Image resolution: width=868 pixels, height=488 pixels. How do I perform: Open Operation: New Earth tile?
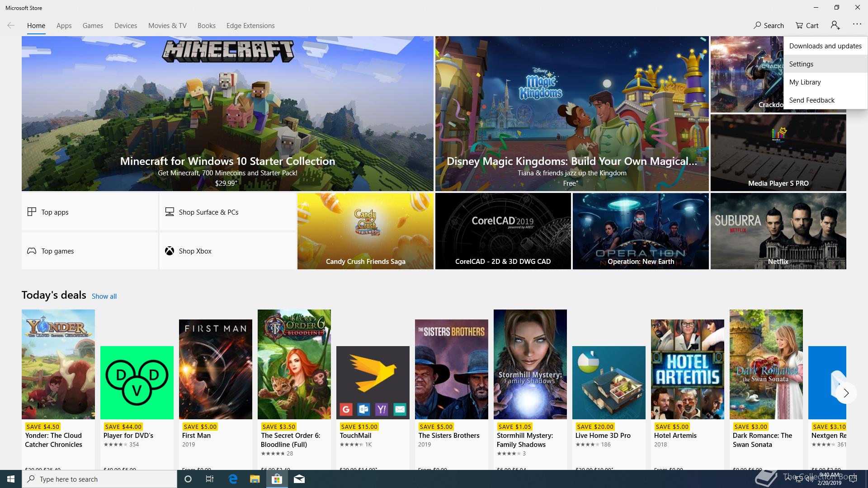pos(641,231)
